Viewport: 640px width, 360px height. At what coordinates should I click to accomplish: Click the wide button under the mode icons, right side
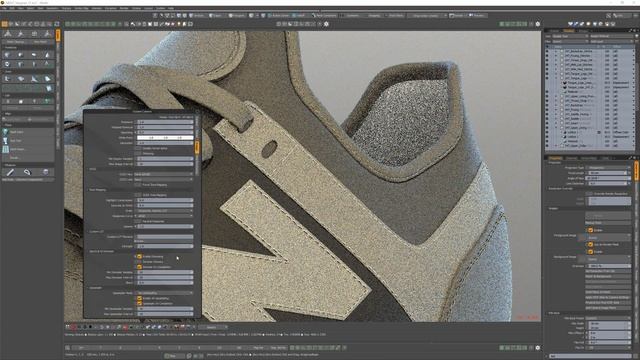pyautogui.click(x=40, y=42)
